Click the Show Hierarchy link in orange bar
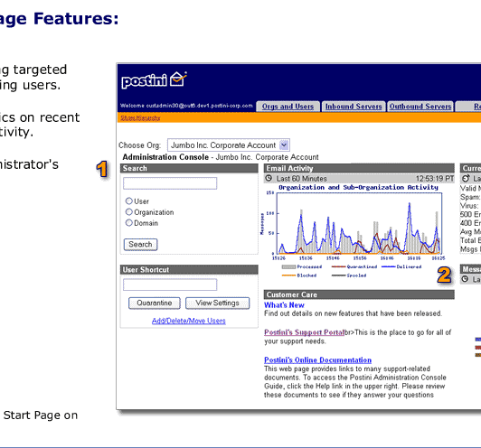Viewport: 481px width, 448px height. click(x=140, y=118)
